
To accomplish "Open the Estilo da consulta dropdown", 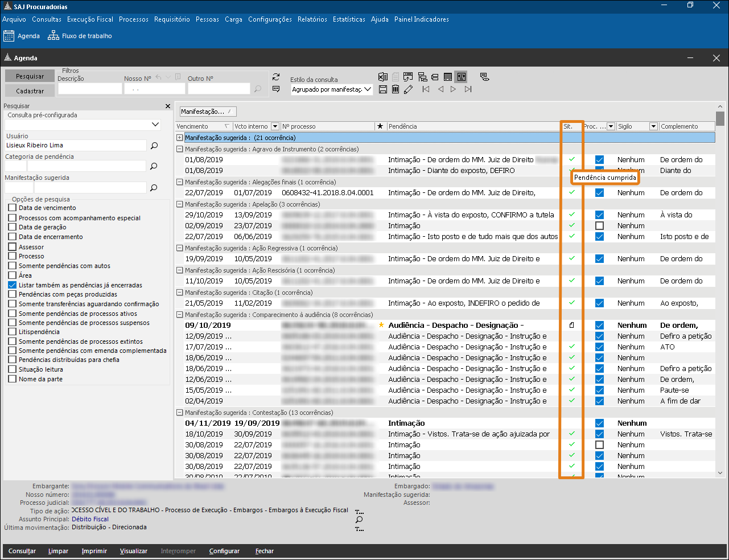I will point(368,89).
